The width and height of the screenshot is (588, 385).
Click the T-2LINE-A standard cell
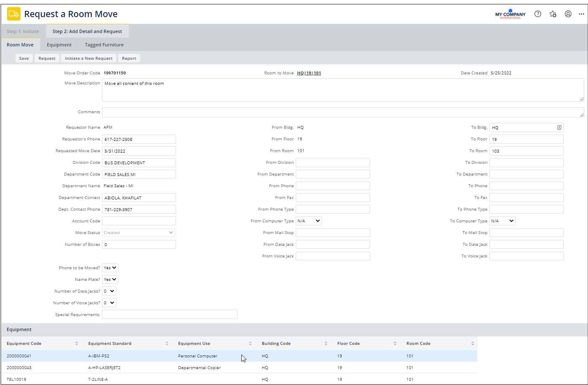98,380
